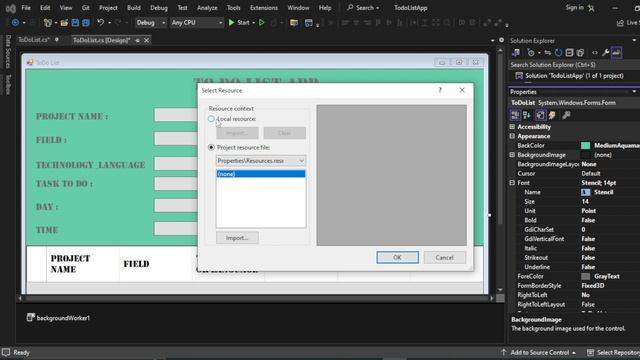This screenshot has height=360, width=640.
Task: Open the dropdown arrow beside Start
Action: [253, 23]
